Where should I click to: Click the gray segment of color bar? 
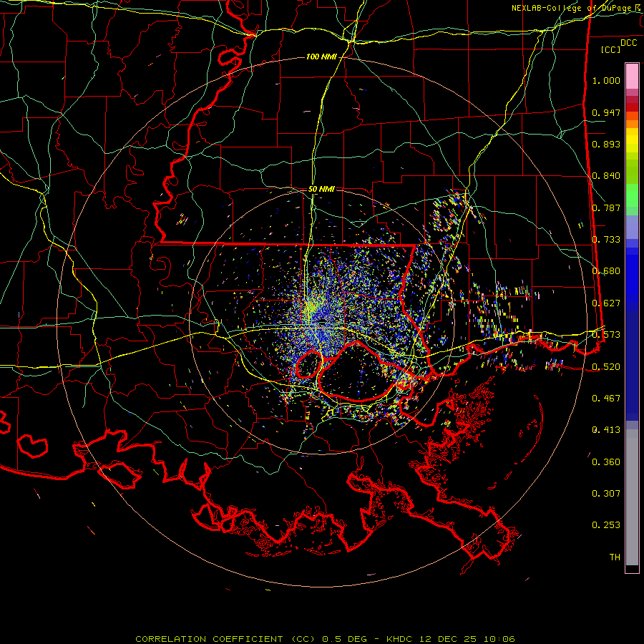point(632,497)
